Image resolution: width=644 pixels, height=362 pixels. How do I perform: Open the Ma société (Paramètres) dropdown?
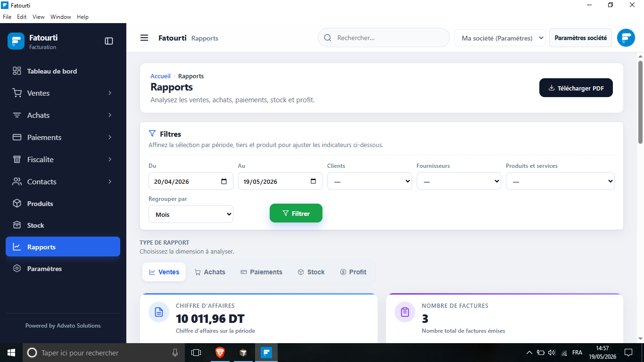pyautogui.click(x=500, y=38)
